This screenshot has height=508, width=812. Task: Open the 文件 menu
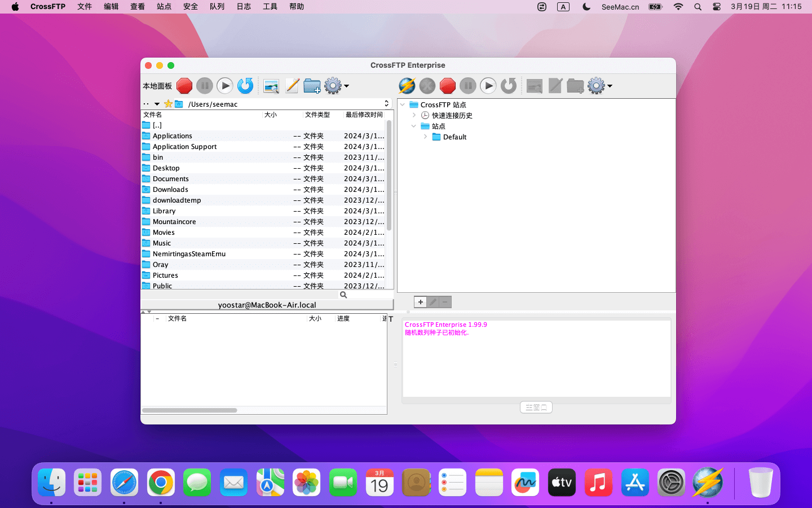coord(85,7)
